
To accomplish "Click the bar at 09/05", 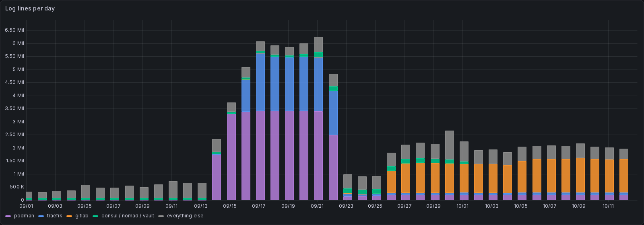I will click(86, 192).
